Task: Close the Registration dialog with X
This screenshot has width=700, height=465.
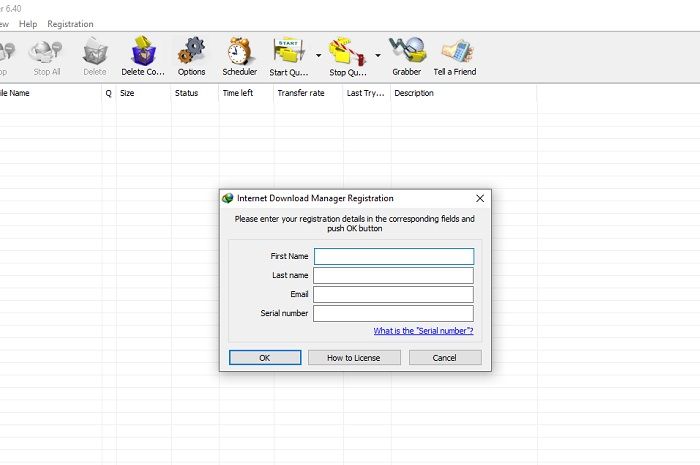Action: (x=480, y=198)
